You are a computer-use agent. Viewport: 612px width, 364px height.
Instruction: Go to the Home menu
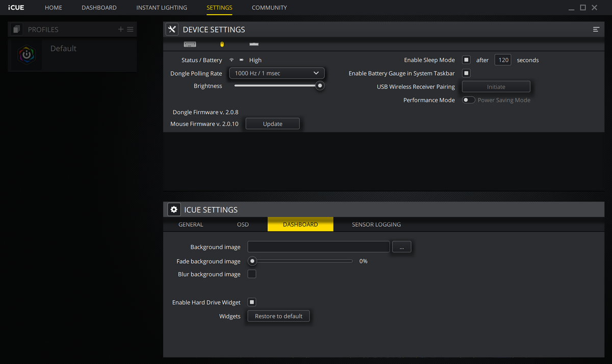(x=54, y=8)
